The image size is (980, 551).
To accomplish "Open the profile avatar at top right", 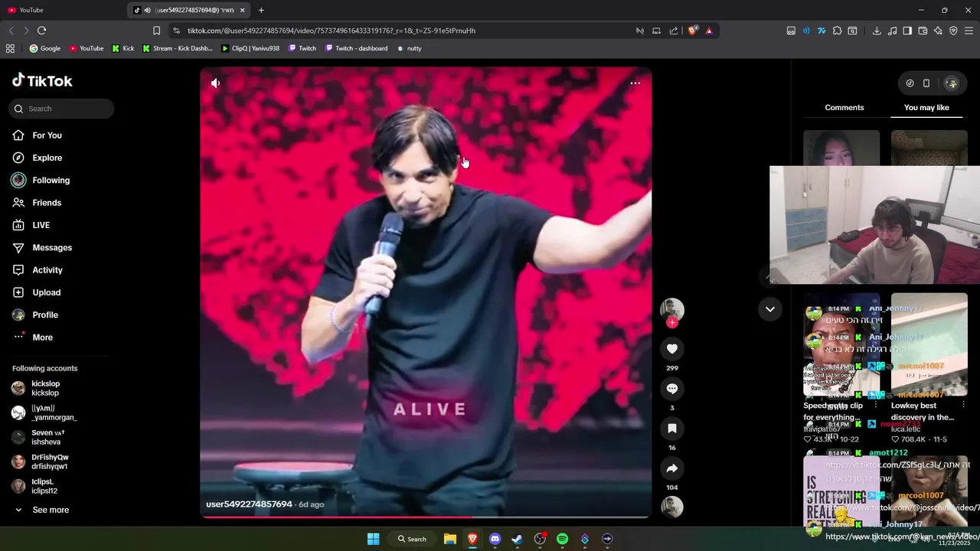I will [x=951, y=83].
